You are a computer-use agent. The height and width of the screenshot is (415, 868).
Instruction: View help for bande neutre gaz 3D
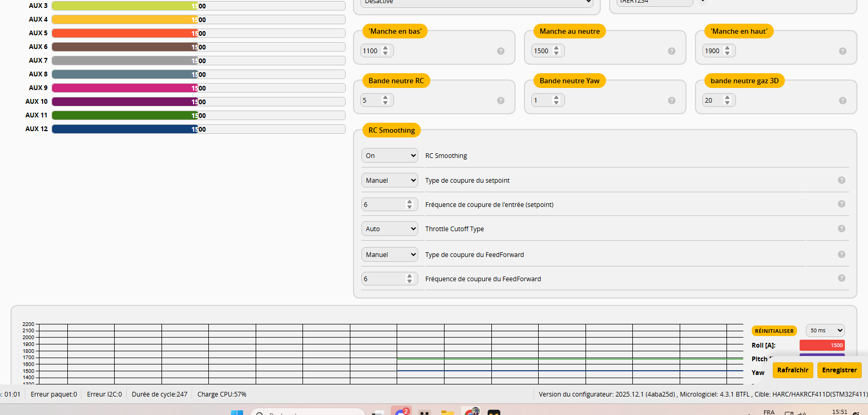pyautogui.click(x=842, y=101)
